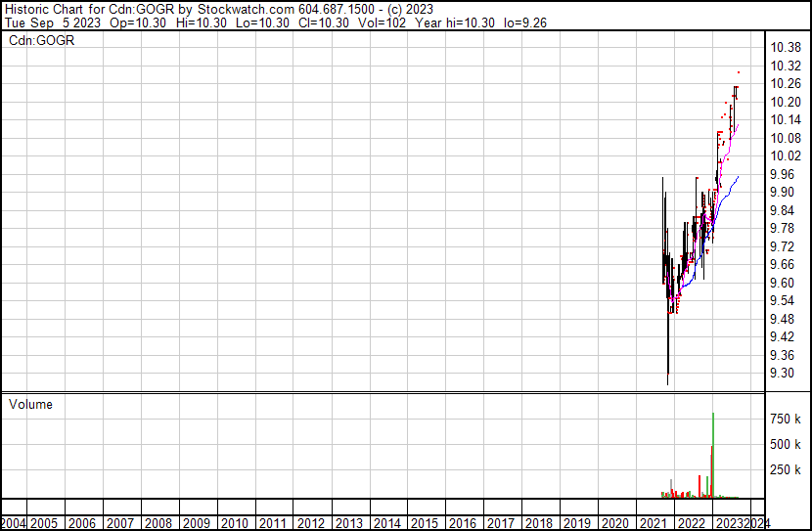812x531 pixels.
Task: Click the Volume panel label
Action: [30, 404]
